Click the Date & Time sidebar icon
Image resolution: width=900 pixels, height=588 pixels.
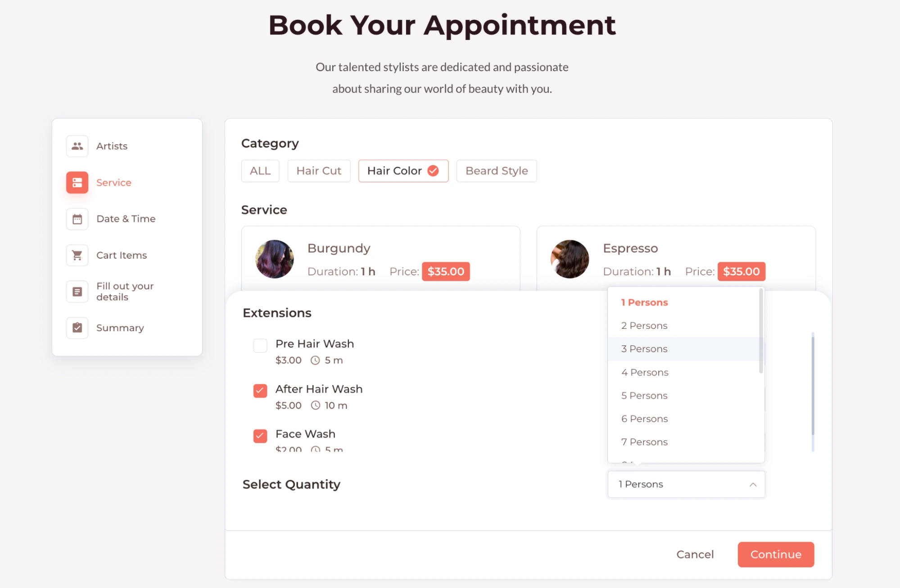(77, 219)
